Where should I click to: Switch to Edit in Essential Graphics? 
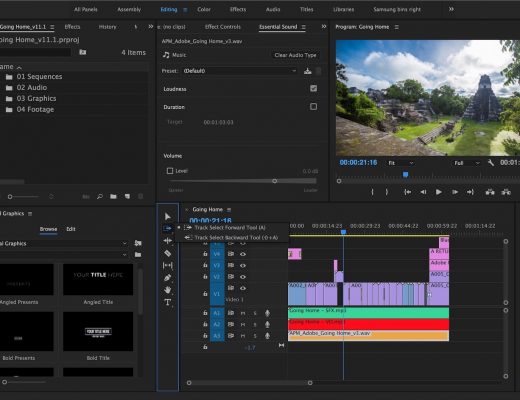(71, 229)
